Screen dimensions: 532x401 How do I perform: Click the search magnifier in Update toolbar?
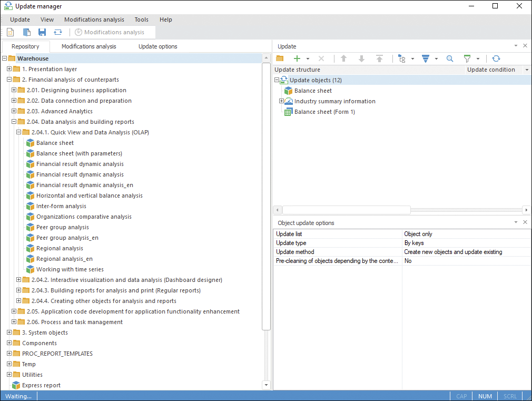[x=450, y=58]
